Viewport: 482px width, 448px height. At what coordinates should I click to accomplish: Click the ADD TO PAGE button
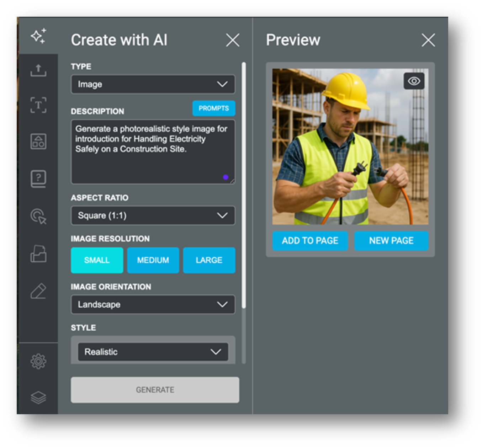tap(310, 241)
